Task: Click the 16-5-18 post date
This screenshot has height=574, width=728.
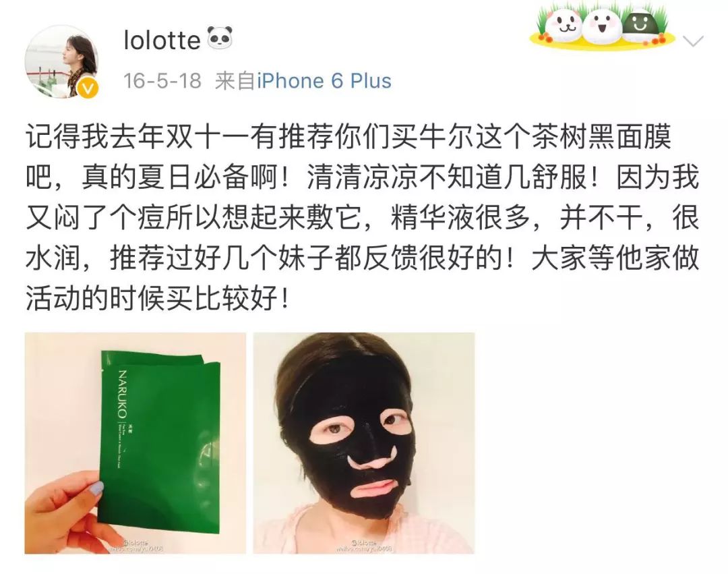Action: 162,81
